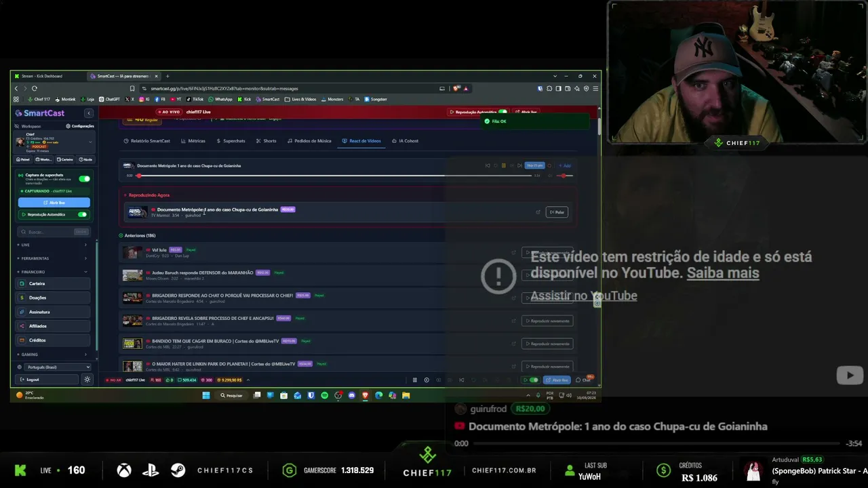This screenshot has width=868, height=488.
Task: Open the Carteira shortcut below the Chief profile
Action: (x=66, y=159)
